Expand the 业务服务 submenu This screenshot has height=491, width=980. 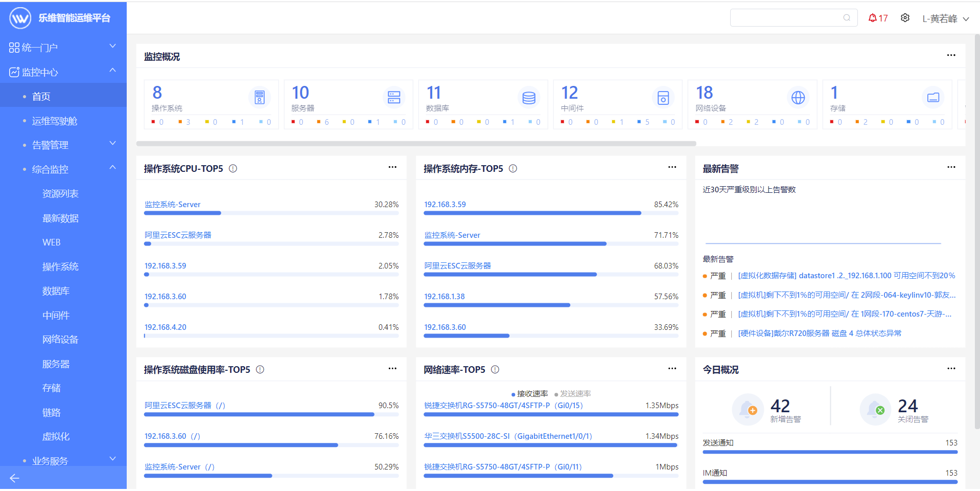click(63, 461)
